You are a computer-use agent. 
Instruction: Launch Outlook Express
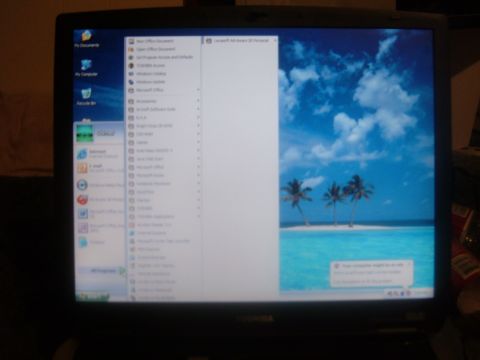coord(164,257)
